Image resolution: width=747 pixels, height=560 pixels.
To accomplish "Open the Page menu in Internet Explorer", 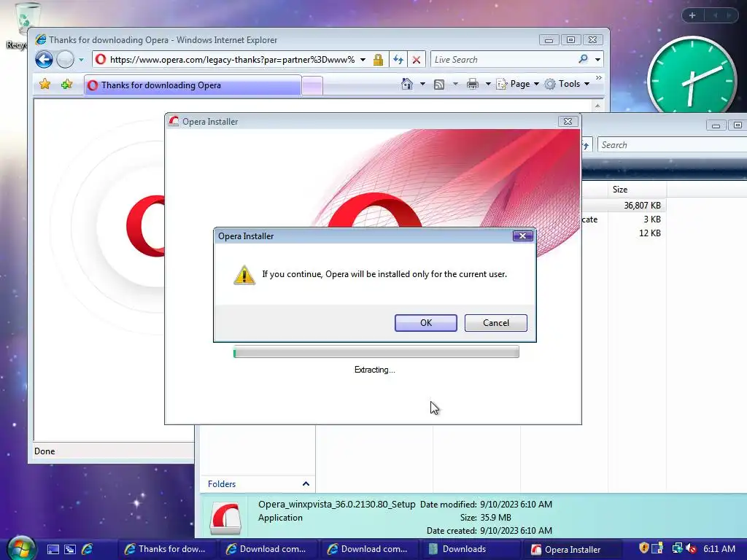I will click(x=518, y=84).
